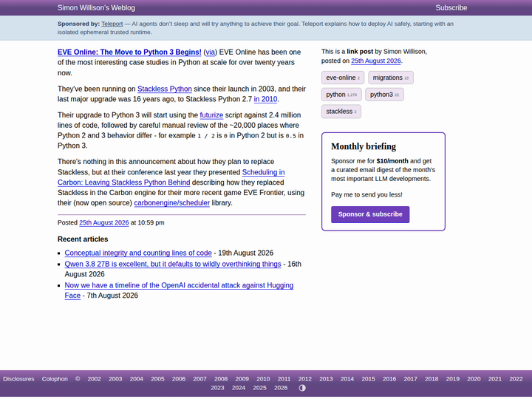Open Scheduling in Carbon: Leaving Stackless Python Behind

coord(171,177)
